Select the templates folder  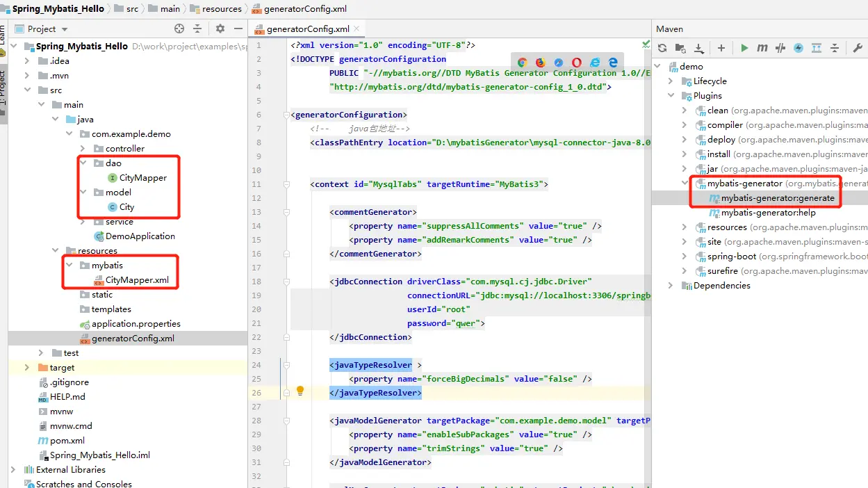111,309
